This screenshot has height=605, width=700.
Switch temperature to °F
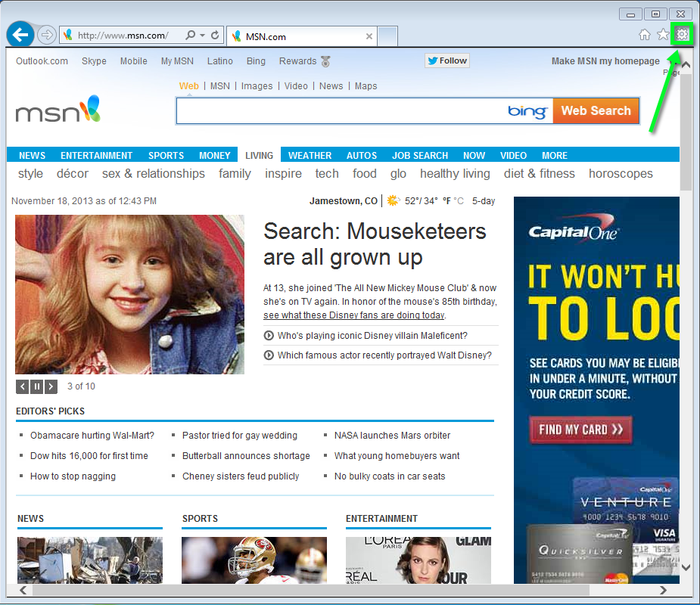pos(446,200)
